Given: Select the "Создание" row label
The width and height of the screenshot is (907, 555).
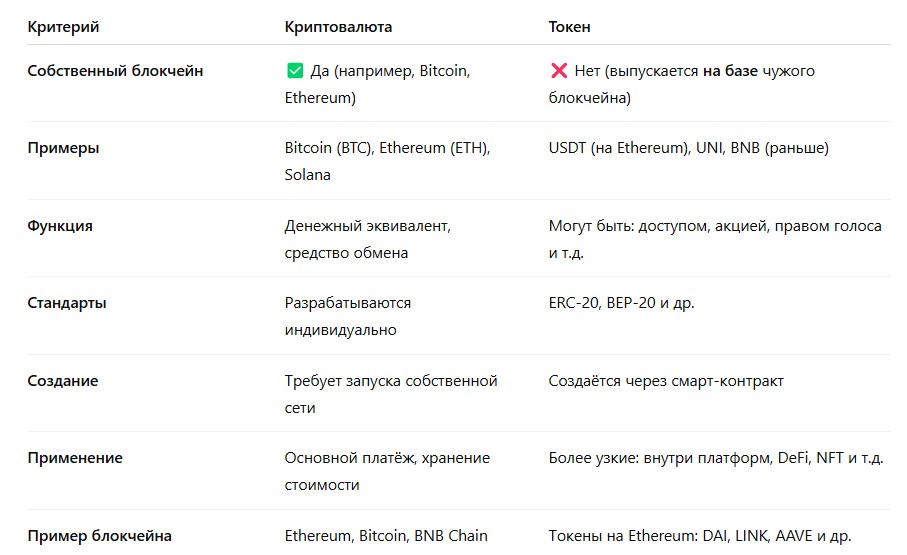Looking at the screenshot, I should [63, 381].
